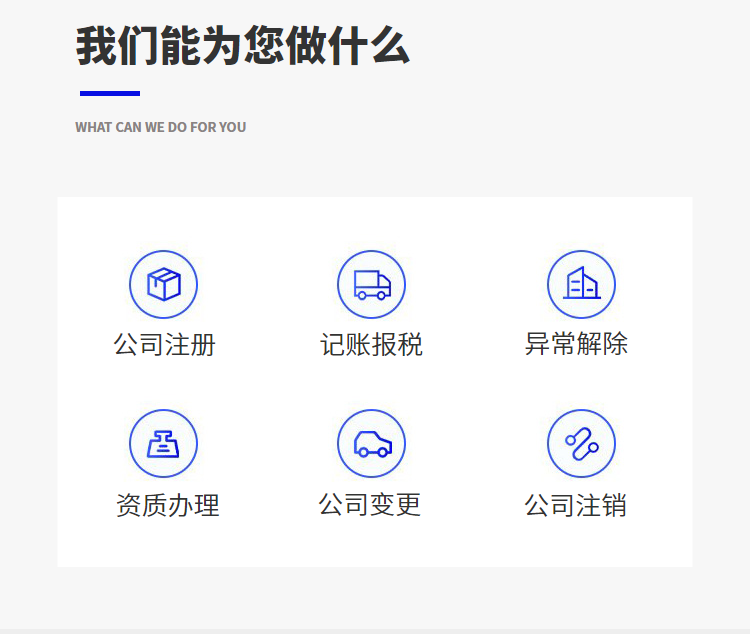
Task: Open the 资质办理 service link
Action: pos(167,505)
